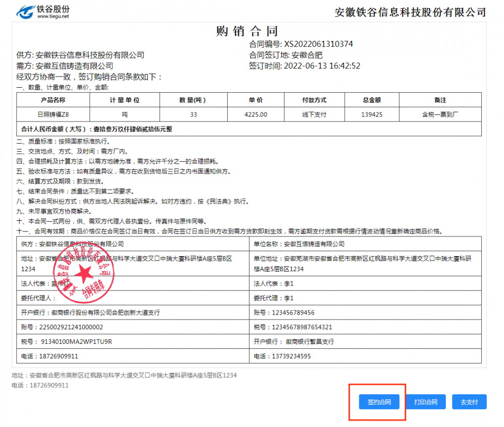
Task: Click the header company name 安徽铁谷信息科技股份有限公司
Action: click(410, 12)
